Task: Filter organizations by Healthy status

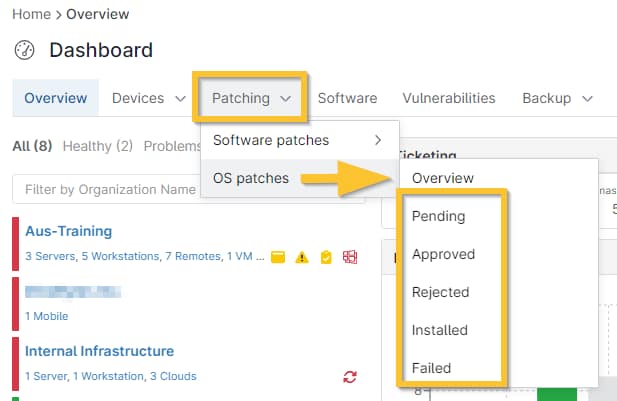Action: pos(97,146)
